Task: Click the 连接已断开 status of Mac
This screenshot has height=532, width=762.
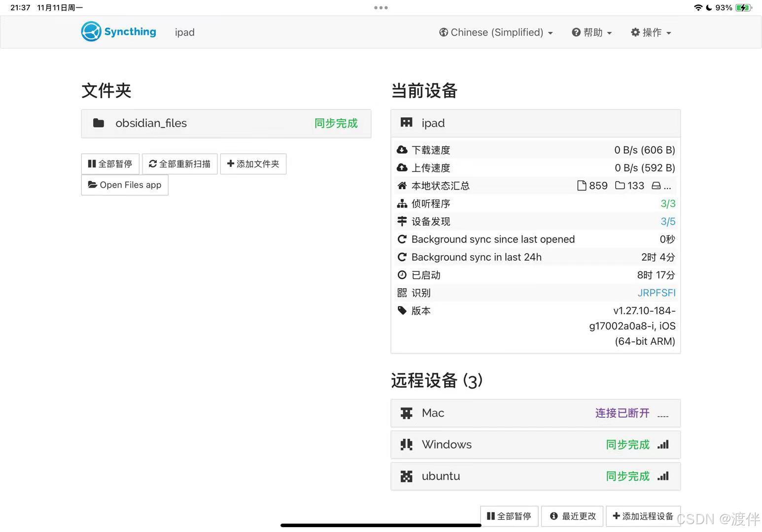Action: [x=623, y=413]
